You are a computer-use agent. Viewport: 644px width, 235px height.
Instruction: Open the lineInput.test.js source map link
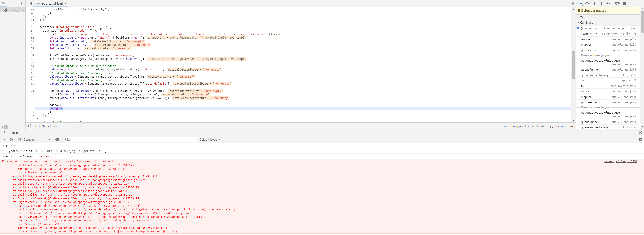(x=542, y=126)
